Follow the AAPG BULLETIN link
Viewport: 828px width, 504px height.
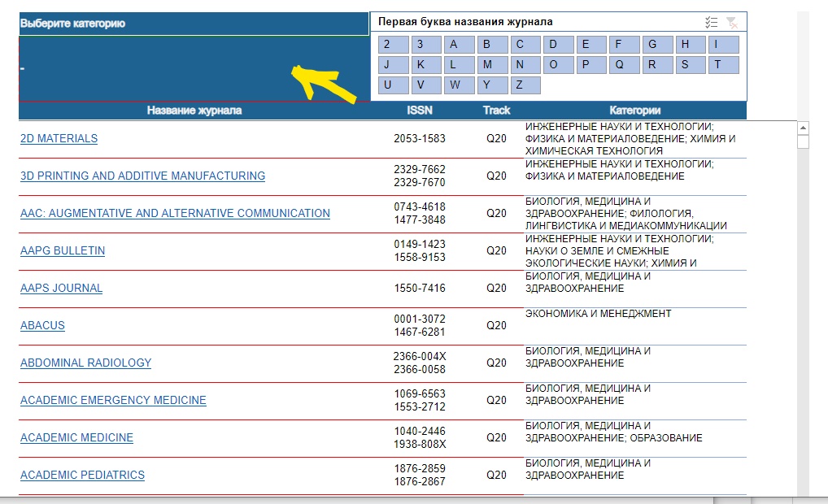[x=63, y=250]
